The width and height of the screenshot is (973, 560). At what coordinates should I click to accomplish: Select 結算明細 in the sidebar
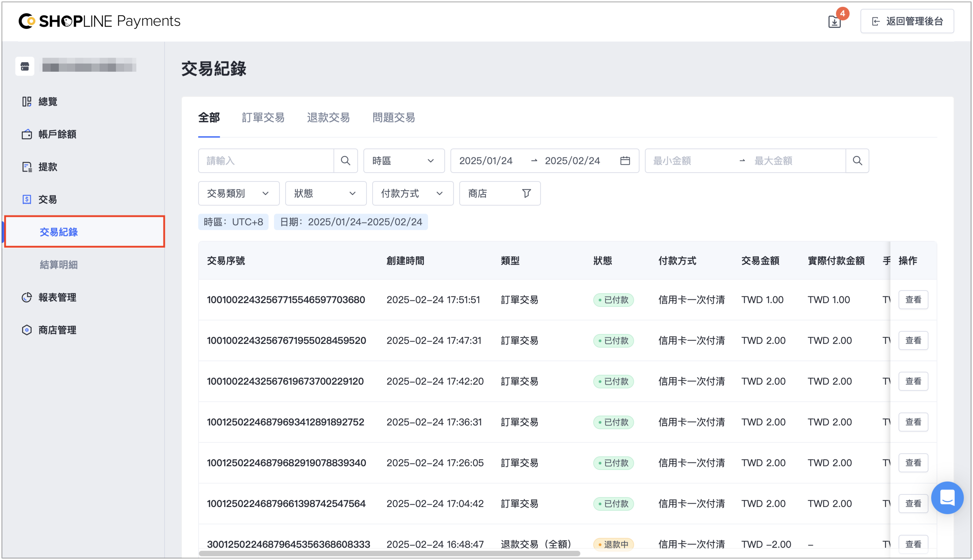(58, 265)
